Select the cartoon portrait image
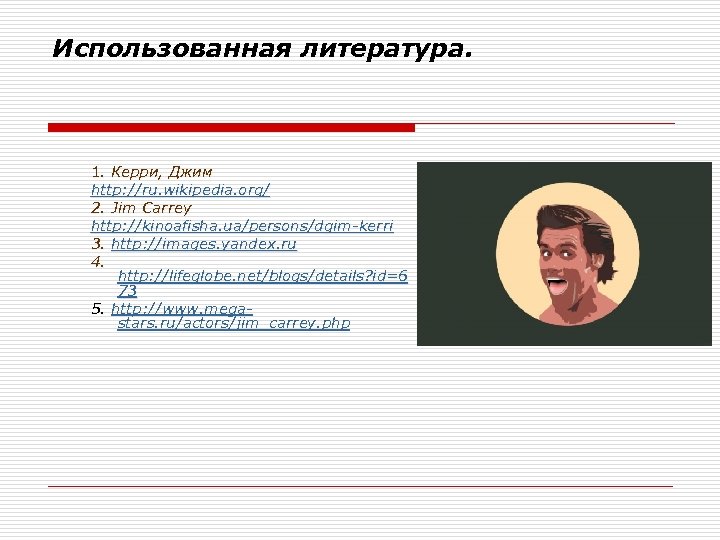 click(x=564, y=253)
